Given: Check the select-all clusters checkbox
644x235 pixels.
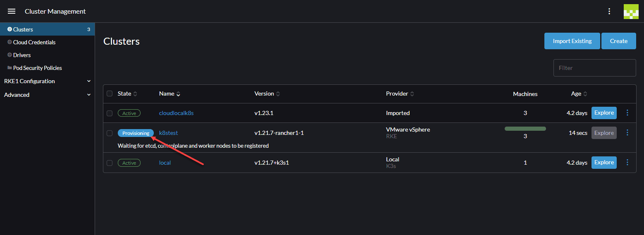Looking at the screenshot, I should pos(110,94).
